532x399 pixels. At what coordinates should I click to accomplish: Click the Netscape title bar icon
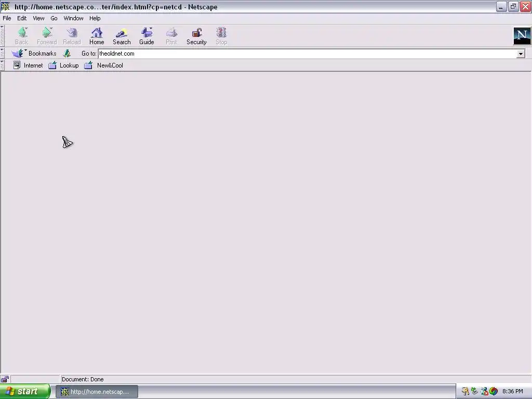[x=5, y=6]
